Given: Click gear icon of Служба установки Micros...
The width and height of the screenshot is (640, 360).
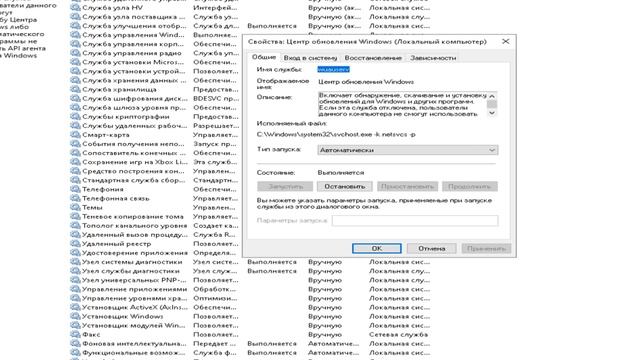Looking at the screenshot, I should (75, 62).
